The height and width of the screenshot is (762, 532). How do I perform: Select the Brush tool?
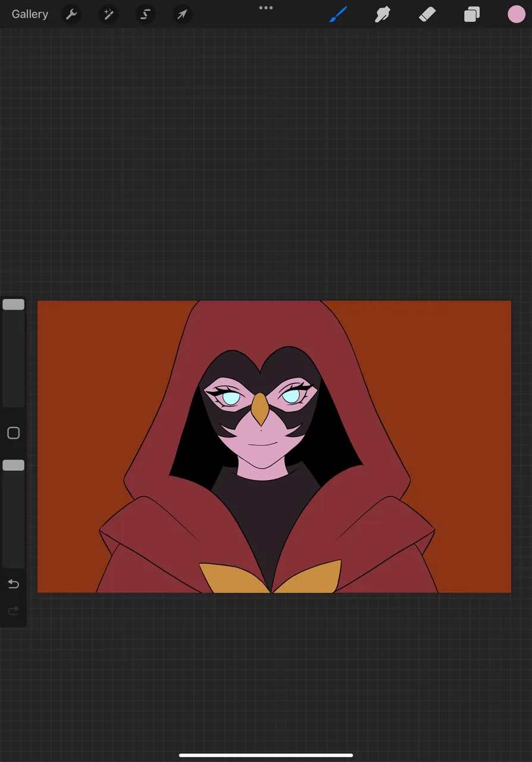[338, 14]
